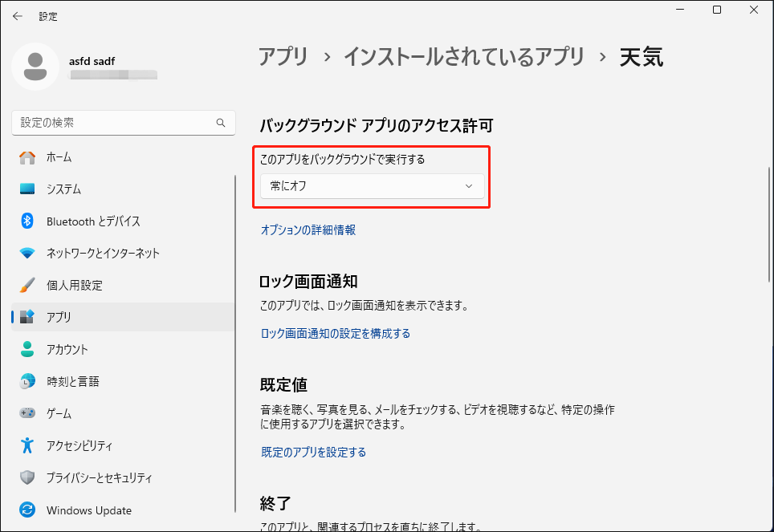This screenshot has height=532, width=774.
Task: Click inside the 設定の検索 search box
Action: pyautogui.click(x=112, y=122)
